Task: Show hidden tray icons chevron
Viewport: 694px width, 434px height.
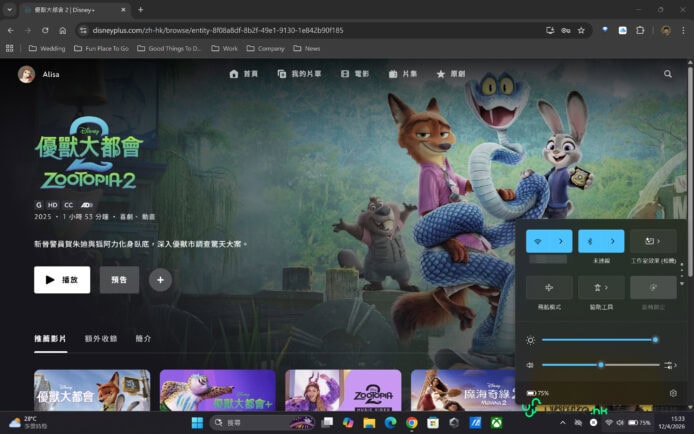Action: pyautogui.click(x=563, y=422)
